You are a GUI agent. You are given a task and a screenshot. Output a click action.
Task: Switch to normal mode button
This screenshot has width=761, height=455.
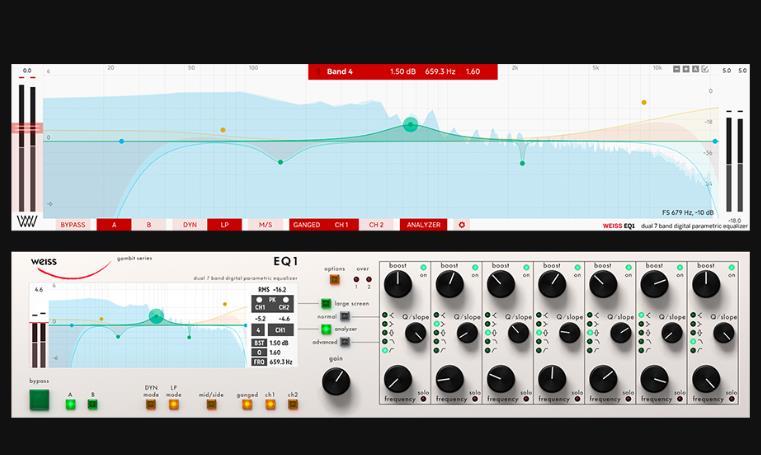coord(345,316)
